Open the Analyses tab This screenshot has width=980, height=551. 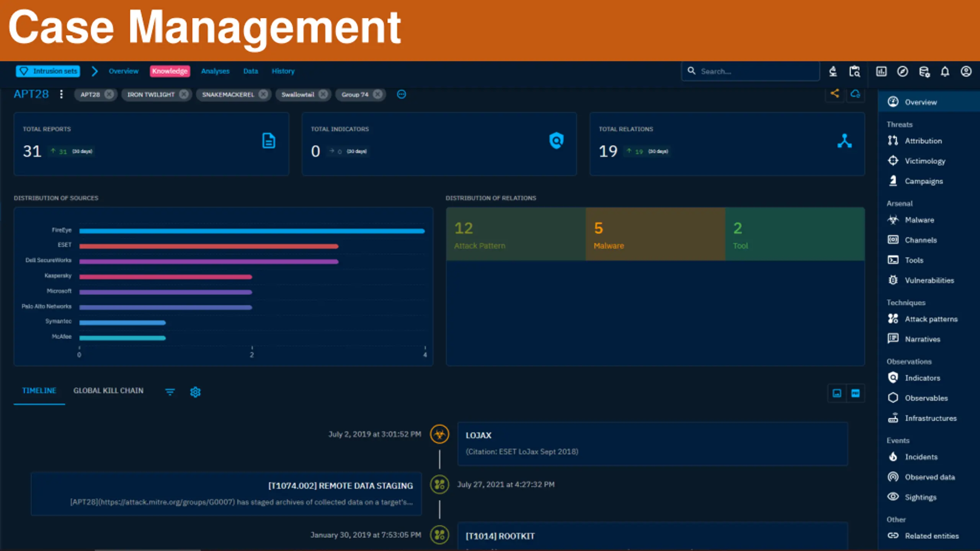coord(215,71)
